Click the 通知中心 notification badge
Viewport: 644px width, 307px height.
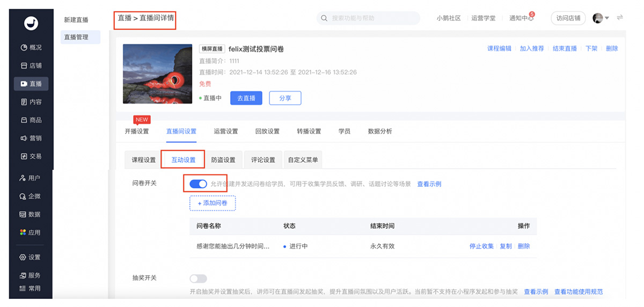(531, 14)
